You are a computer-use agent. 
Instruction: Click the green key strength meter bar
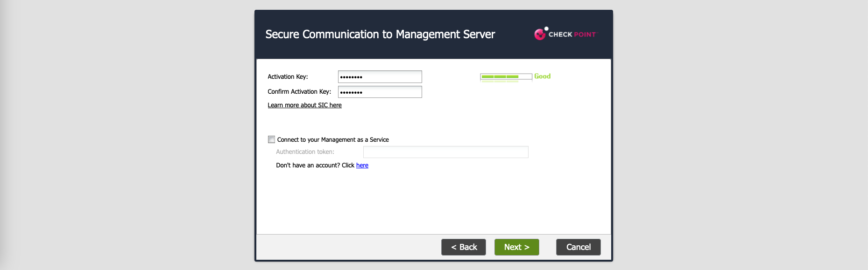tap(500, 76)
